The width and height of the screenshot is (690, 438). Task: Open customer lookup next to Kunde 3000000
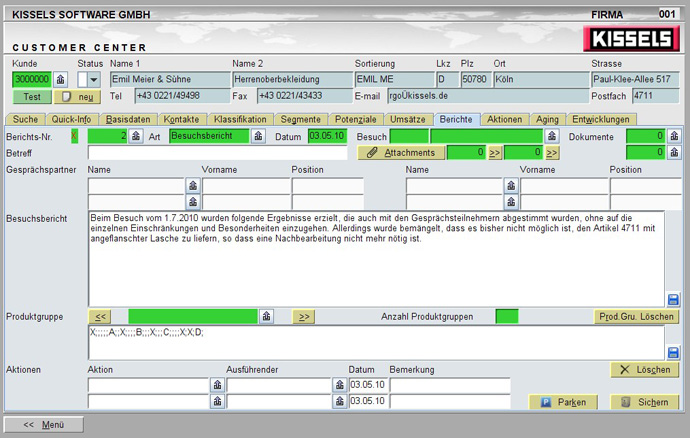pyautogui.click(x=61, y=80)
